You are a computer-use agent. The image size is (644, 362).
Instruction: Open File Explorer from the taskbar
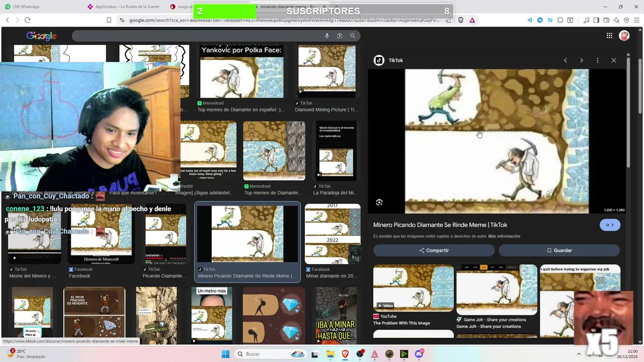coord(330,354)
